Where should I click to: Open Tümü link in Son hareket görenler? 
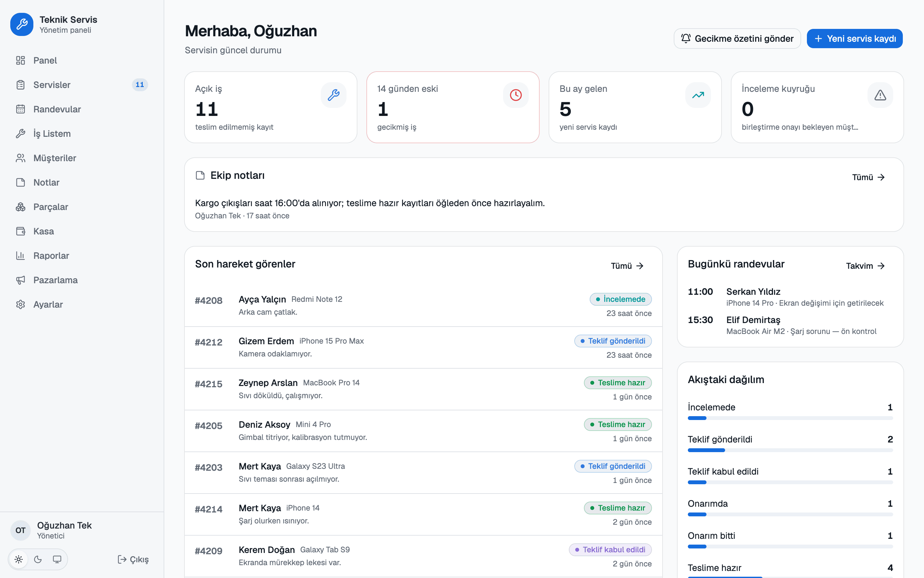point(627,266)
